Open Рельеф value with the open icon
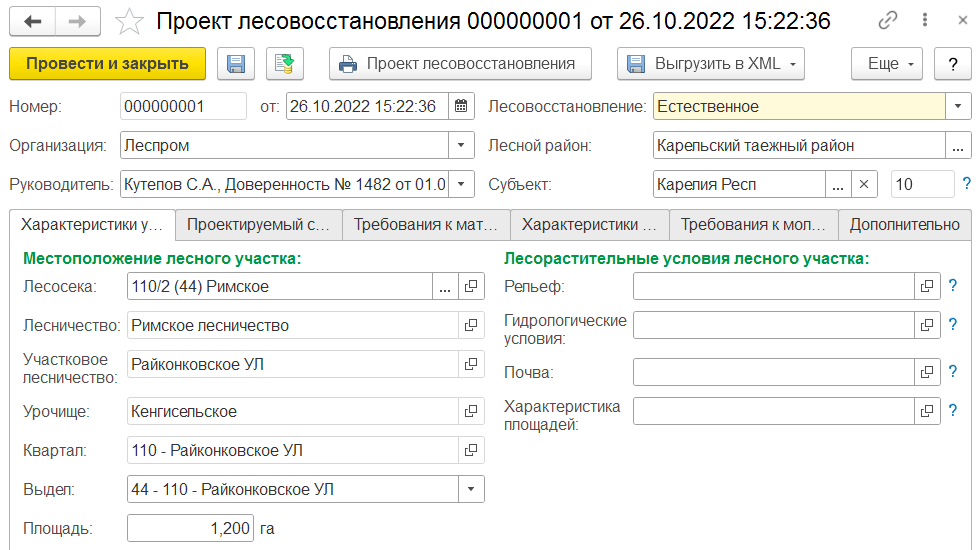 [x=928, y=286]
